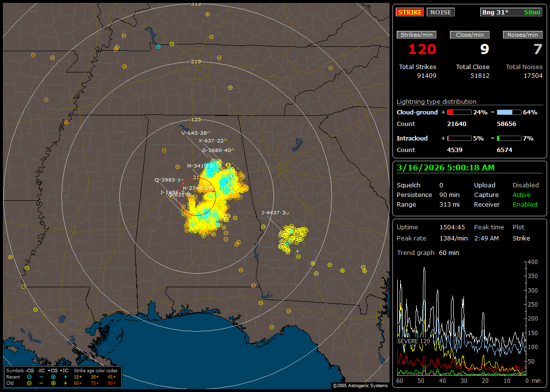
Task: Click the Strikes/min button
Action: pos(417,35)
